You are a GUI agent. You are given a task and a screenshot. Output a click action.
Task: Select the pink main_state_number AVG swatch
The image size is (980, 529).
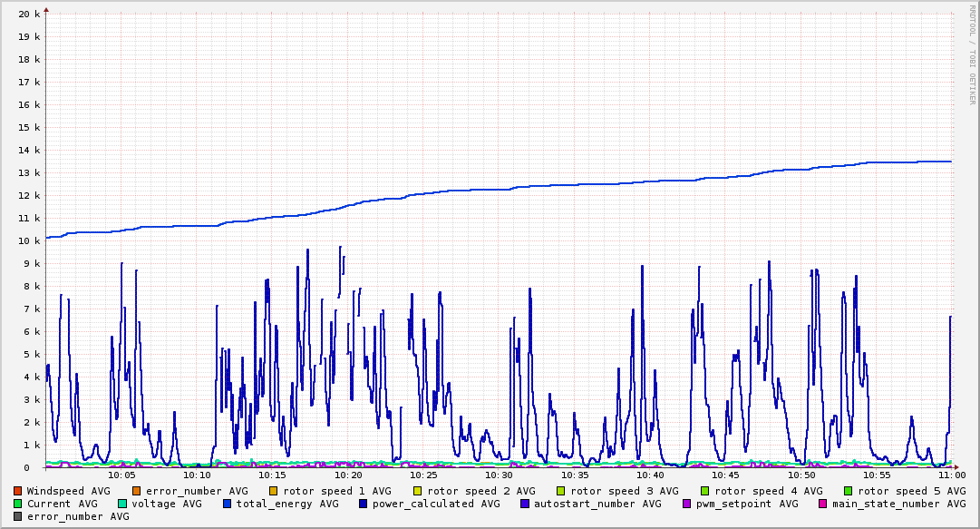[x=823, y=504]
